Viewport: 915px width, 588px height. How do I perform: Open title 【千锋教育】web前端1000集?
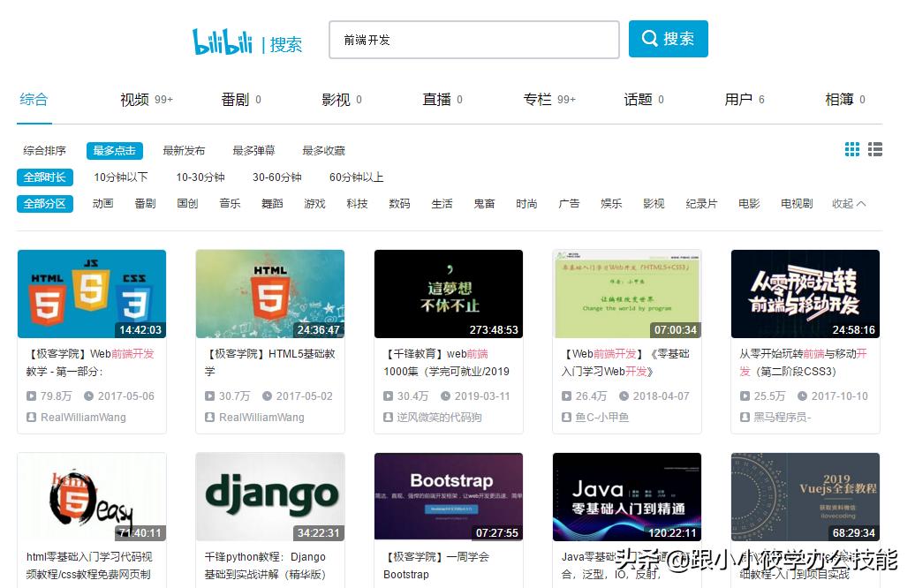(x=446, y=362)
